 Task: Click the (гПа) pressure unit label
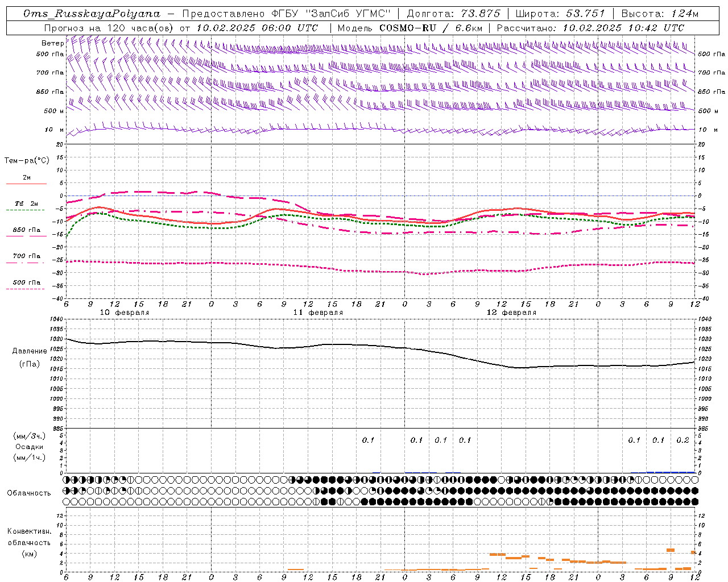point(29,364)
